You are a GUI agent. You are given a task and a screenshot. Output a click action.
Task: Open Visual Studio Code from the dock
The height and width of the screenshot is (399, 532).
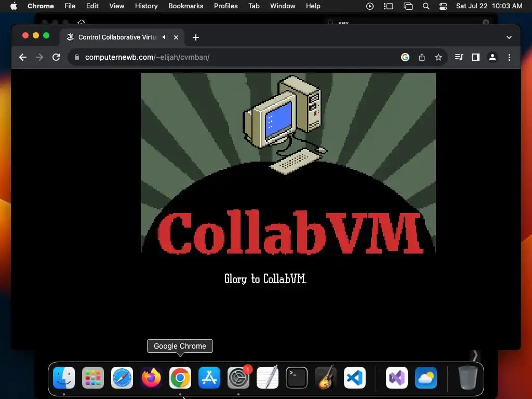pyautogui.click(x=355, y=378)
